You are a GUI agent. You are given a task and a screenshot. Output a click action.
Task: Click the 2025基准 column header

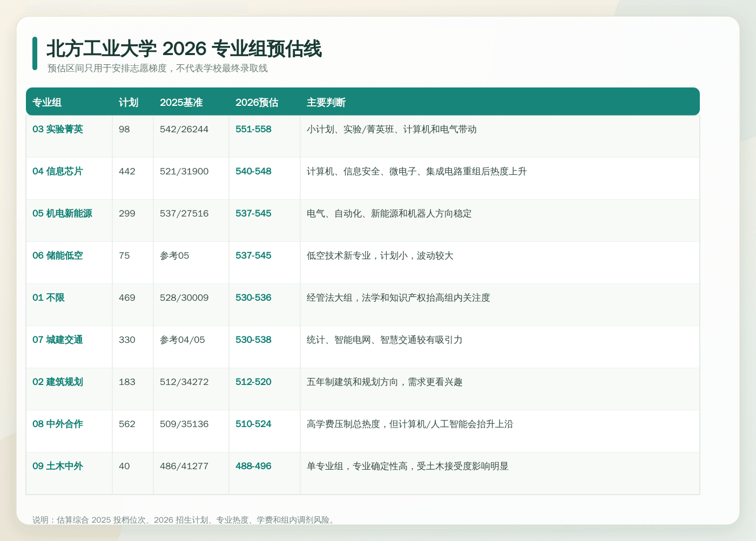181,103
